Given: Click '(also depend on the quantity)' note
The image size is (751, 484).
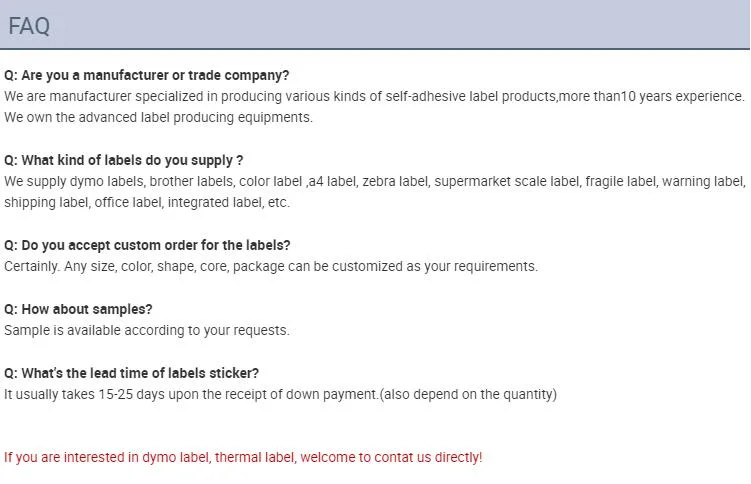Looking at the screenshot, I should 468,394.
